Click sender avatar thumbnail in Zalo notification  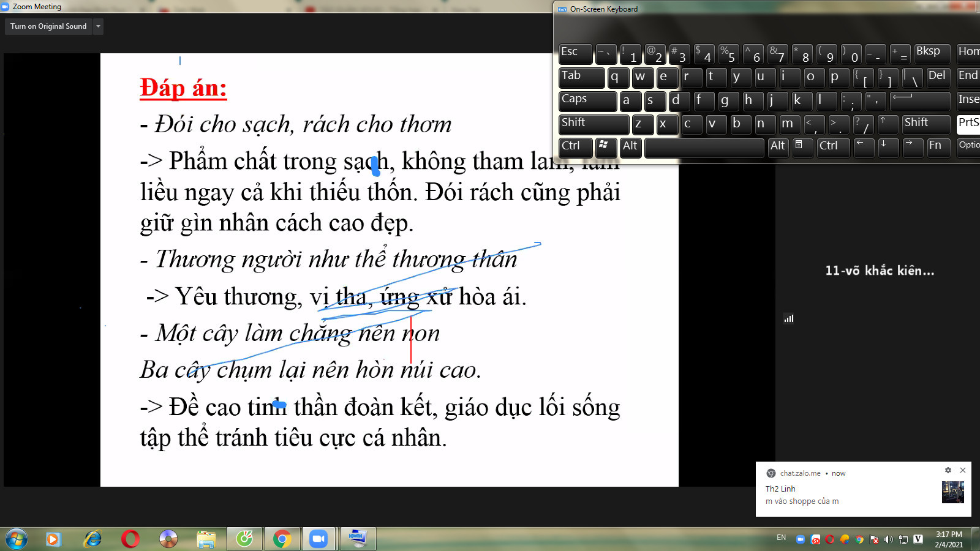pyautogui.click(x=952, y=492)
